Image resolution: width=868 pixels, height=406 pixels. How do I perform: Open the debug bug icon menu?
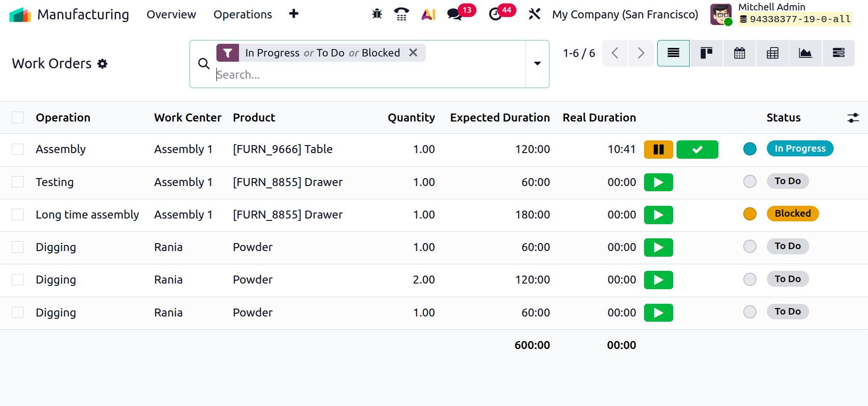tap(377, 14)
